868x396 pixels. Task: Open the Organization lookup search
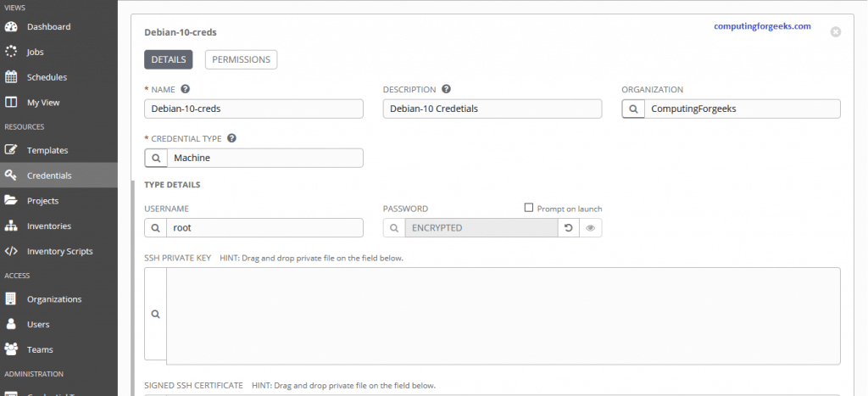click(x=633, y=109)
